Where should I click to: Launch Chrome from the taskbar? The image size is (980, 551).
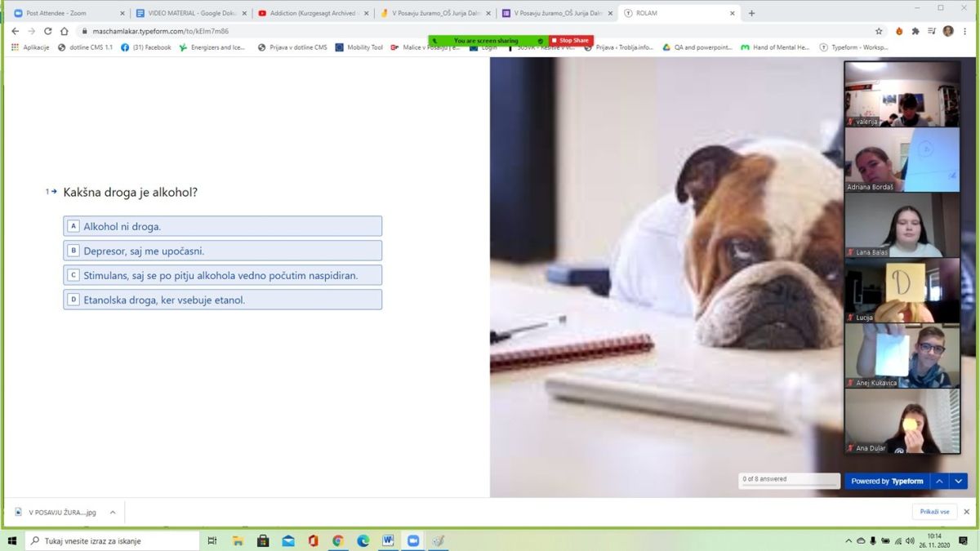[337, 540]
